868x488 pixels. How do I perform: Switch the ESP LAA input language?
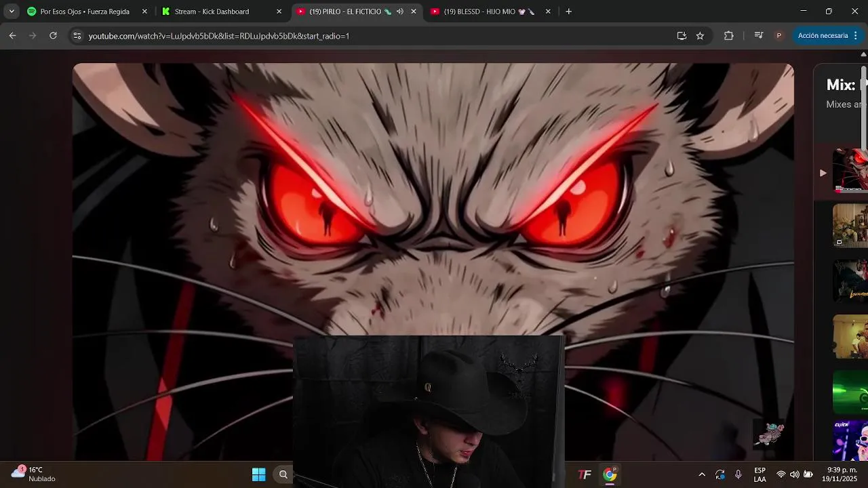(759, 474)
